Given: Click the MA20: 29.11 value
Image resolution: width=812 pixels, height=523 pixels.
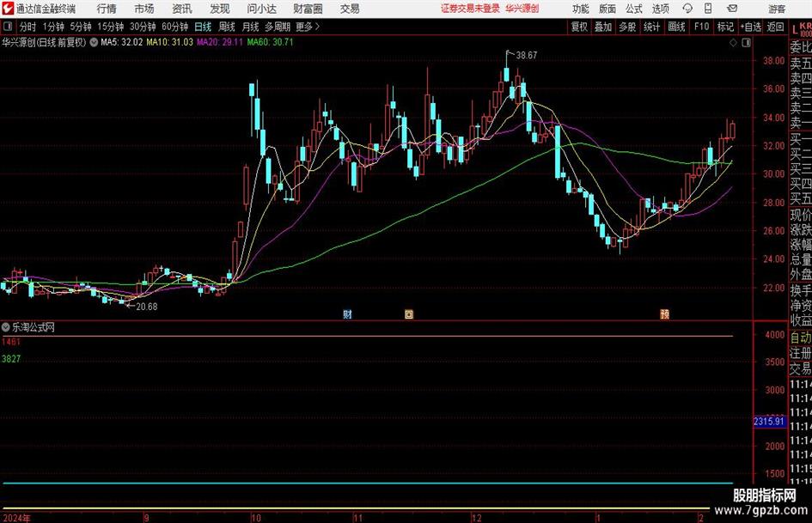Looking at the screenshot, I should coord(220,42).
